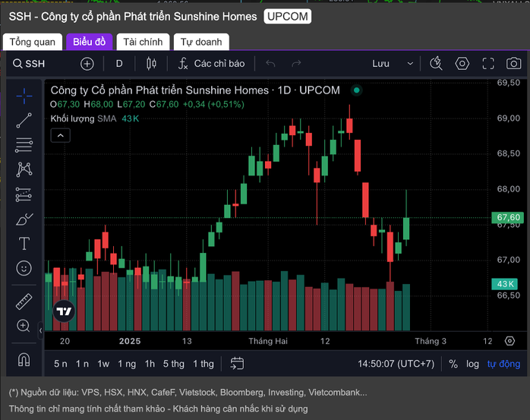Image resolution: width=530 pixels, height=420 pixels.
Task: Toggle magnet mode for drawings
Action: tap(24, 359)
